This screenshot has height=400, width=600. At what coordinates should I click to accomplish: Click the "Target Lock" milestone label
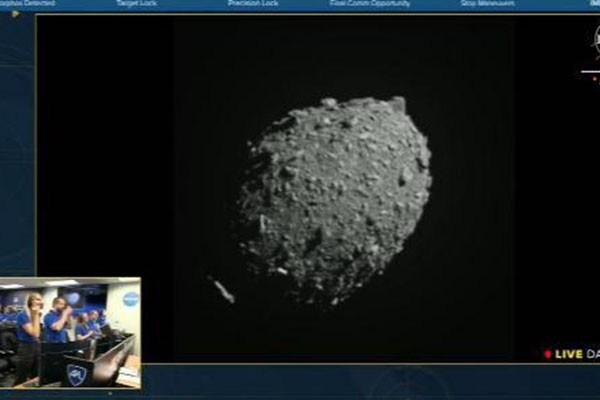(137, 3)
